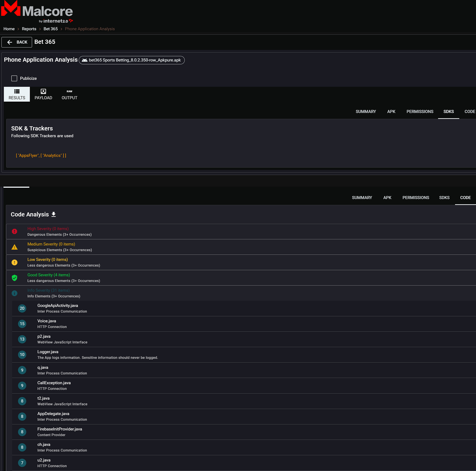Click the 9 count badge for CallException.java
Viewport: 476px width, 471px height.
click(x=22, y=386)
